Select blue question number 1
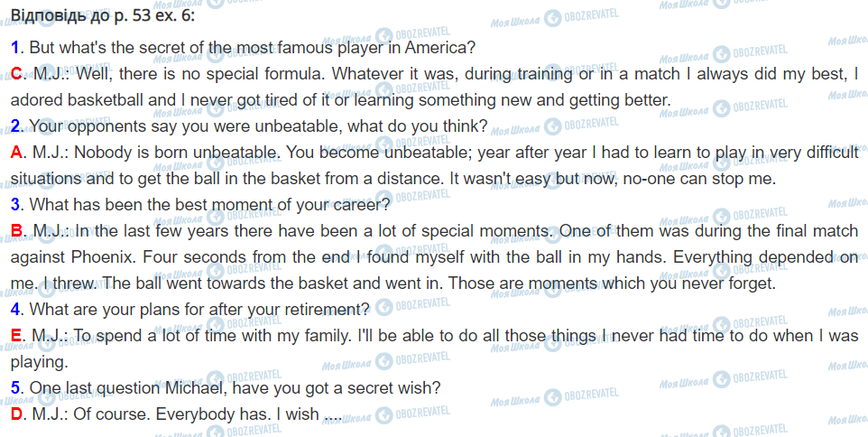868x437 pixels. (x=16, y=46)
